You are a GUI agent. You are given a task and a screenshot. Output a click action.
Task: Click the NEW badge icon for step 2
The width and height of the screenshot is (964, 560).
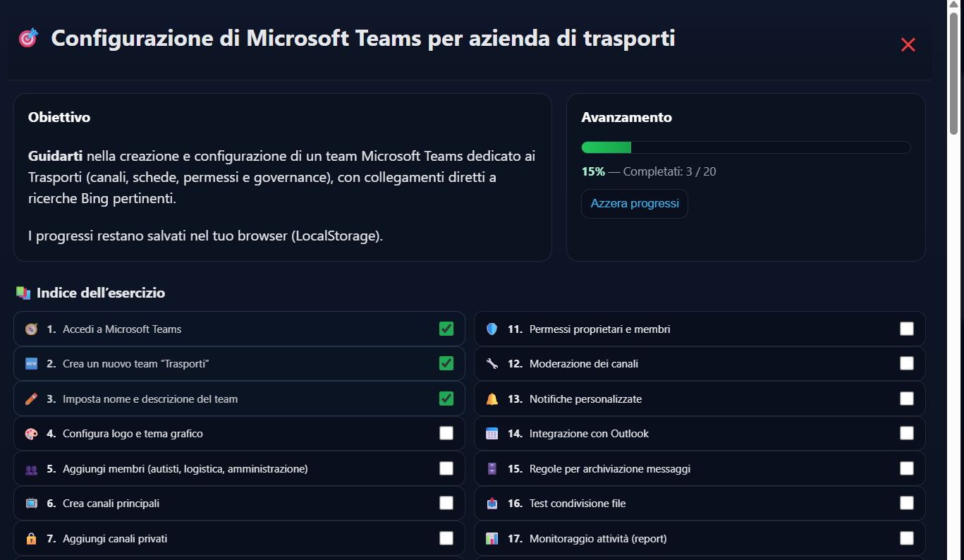pos(31,364)
